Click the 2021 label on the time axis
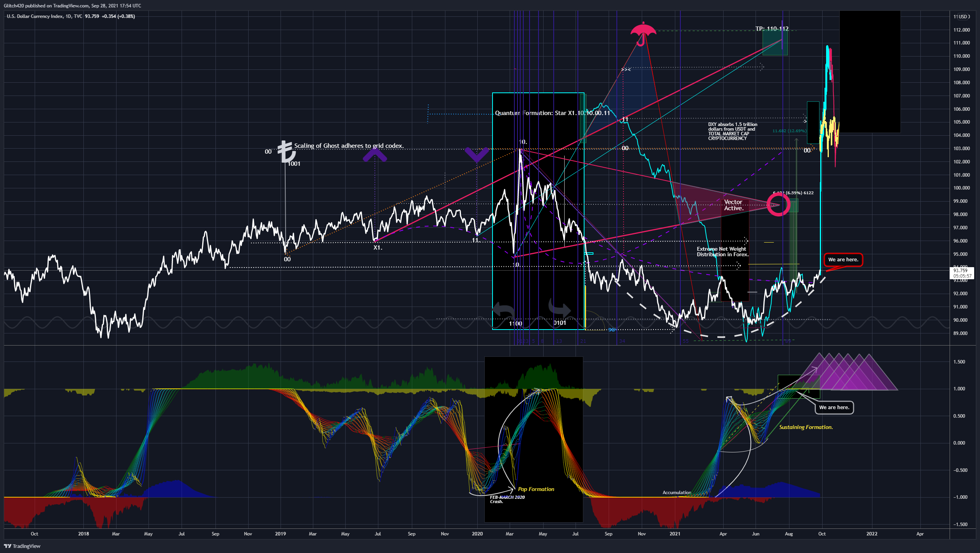This screenshot has height=553, width=980. click(x=675, y=534)
